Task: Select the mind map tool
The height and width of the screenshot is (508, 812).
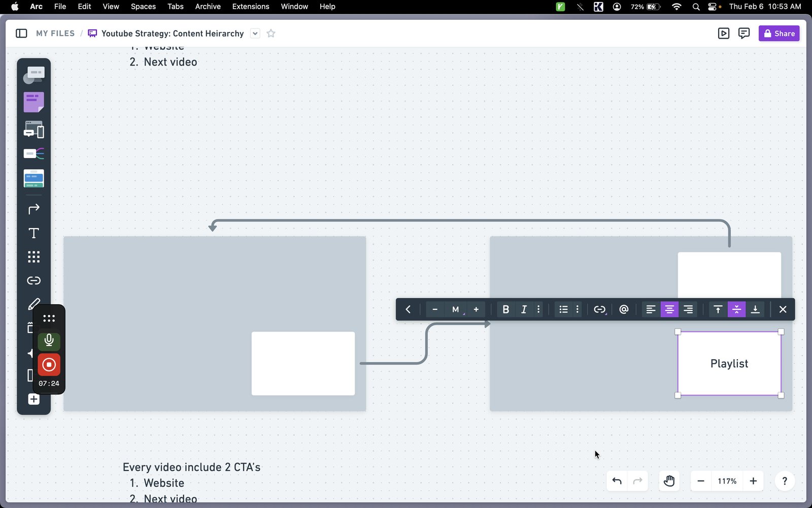Action: point(34,153)
